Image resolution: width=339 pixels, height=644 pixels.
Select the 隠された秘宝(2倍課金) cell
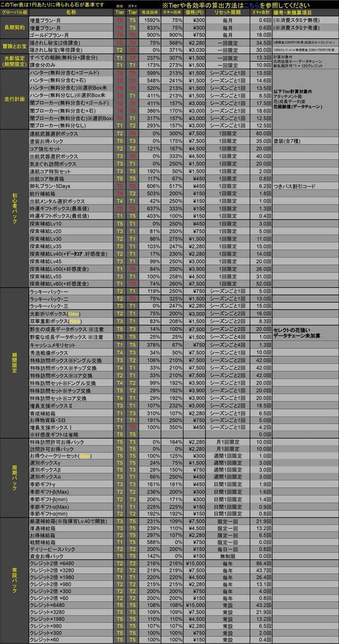(71, 42)
